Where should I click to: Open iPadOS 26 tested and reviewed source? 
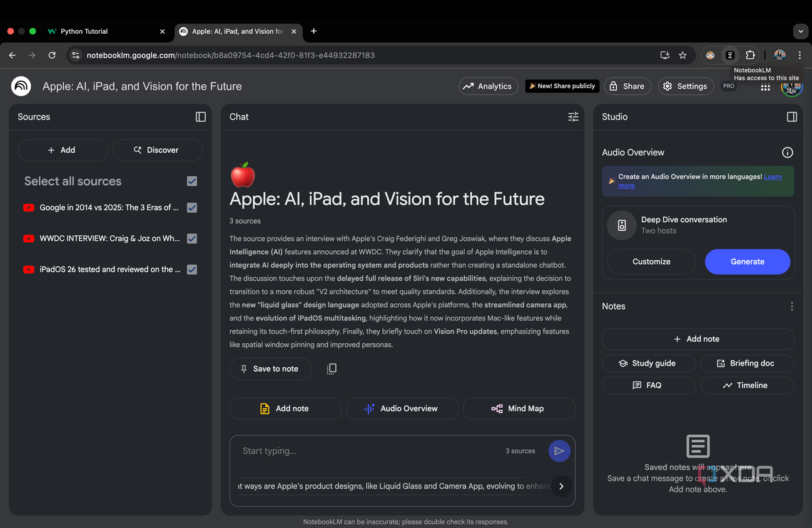click(x=110, y=270)
